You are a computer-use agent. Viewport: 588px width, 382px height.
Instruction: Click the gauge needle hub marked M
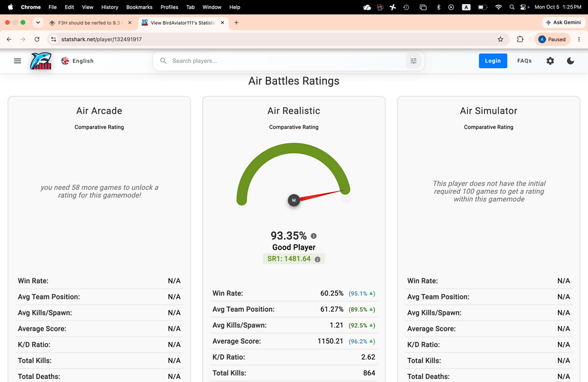293,200
